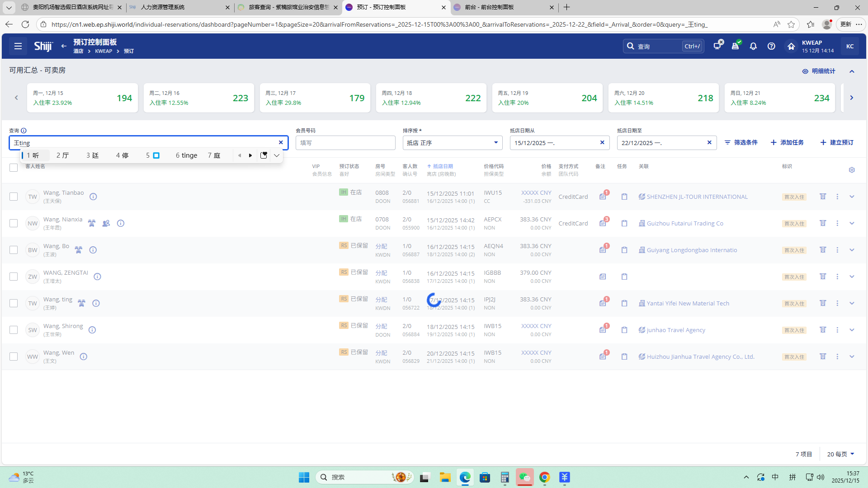Click the member number input field
The width and height of the screenshot is (868, 488).
[x=345, y=143]
